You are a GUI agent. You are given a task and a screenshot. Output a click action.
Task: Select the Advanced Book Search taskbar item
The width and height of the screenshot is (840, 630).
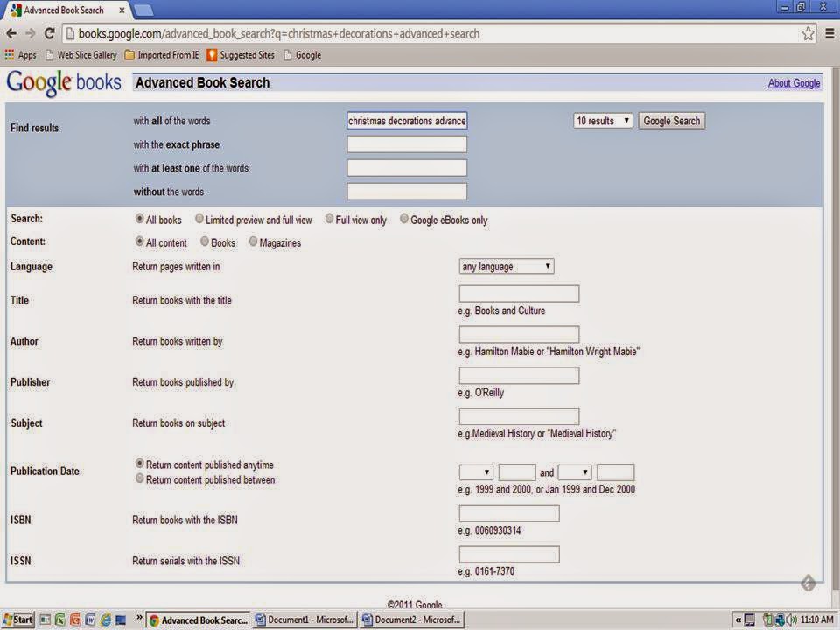click(x=199, y=619)
